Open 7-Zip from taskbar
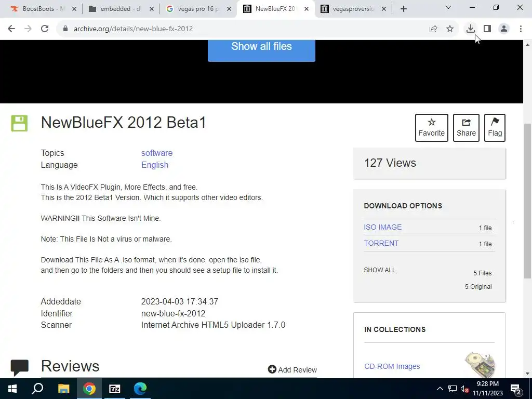 (x=115, y=389)
